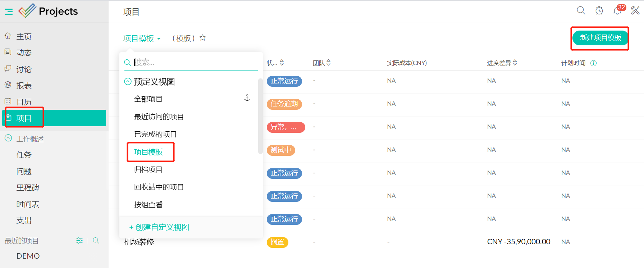Search recent projects using magnifier icon
Screen dimensions: 644x268
point(96,241)
